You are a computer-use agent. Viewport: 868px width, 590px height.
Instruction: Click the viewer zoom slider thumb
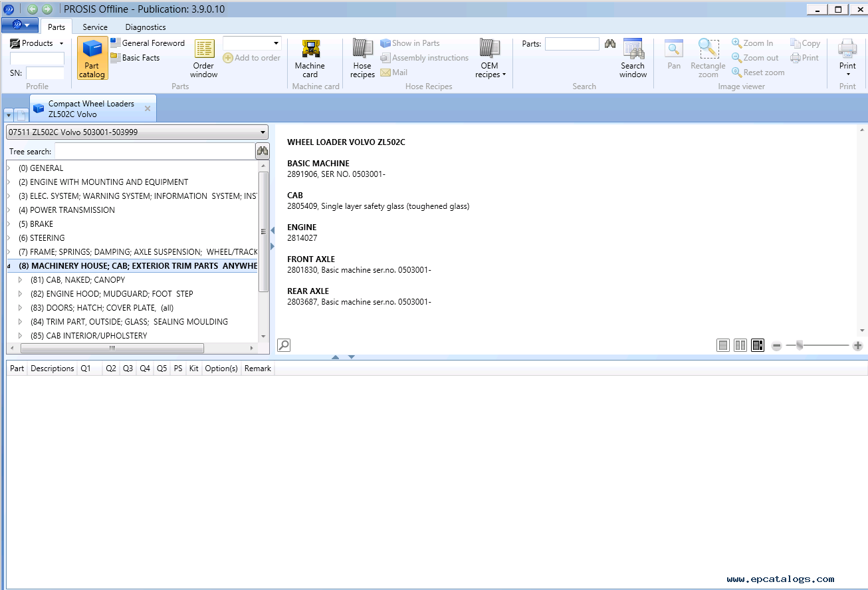coord(800,345)
